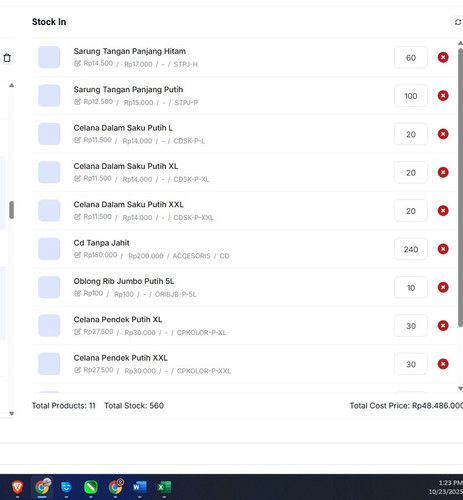463x500 pixels.
Task: Click thumbnail of Sarung Tangan Panjang Hitam
Action: pos(49,57)
